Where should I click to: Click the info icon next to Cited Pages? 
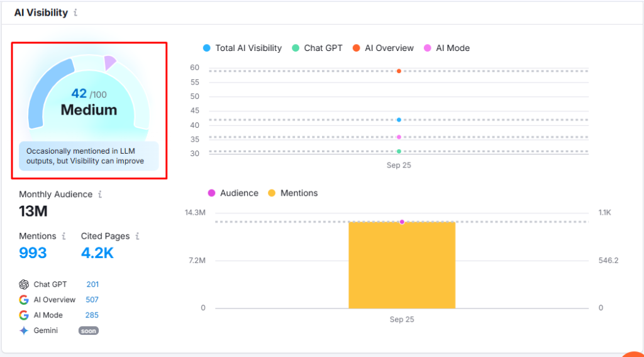(x=137, y=236)
